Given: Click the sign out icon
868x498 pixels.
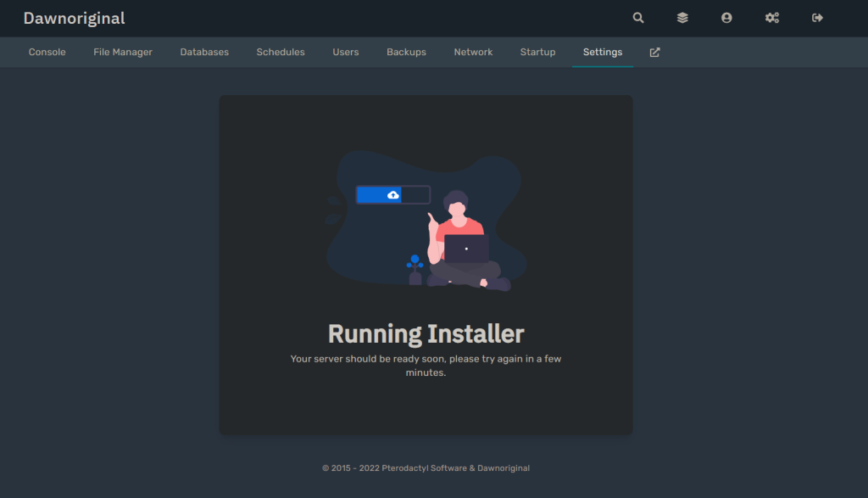Looking at the screenshot, I should coord(818,18).
